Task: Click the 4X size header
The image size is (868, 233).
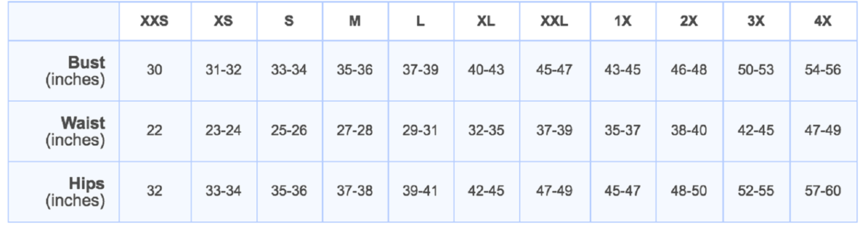Action: [823, 21]
